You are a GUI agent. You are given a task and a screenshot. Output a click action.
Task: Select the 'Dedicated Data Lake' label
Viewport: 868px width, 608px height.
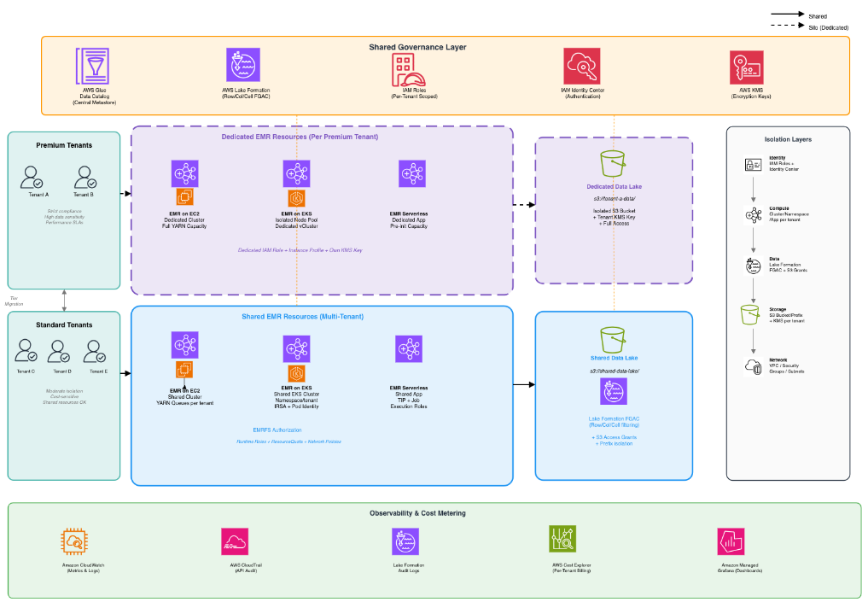tap(614, 187)
